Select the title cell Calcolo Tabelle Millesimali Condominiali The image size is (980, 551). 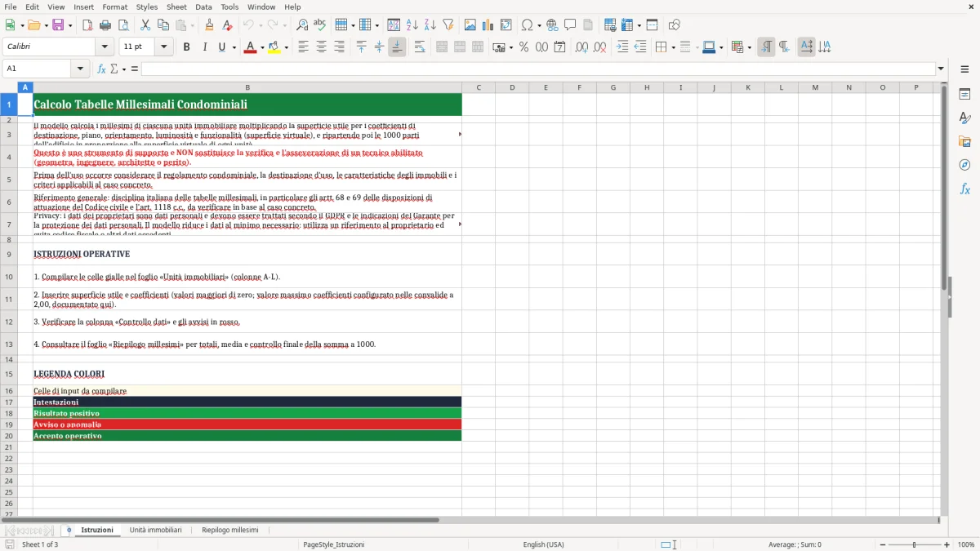[x=247, y=104]
